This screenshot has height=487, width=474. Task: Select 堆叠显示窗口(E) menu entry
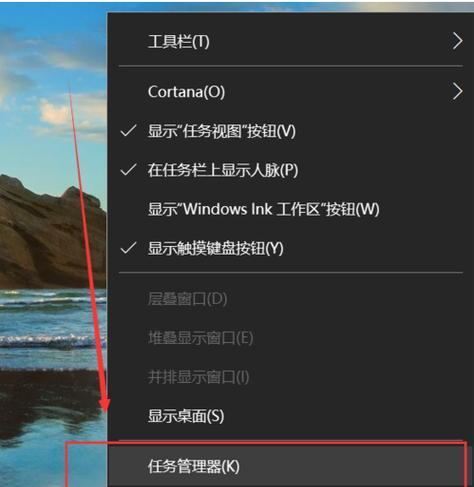[291, 338]
